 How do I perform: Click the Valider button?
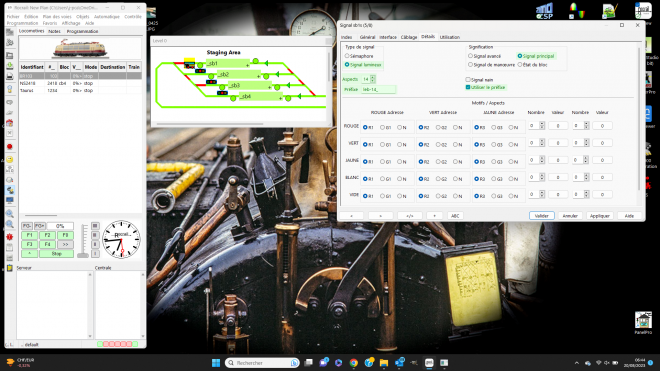(x=542, y=216)
